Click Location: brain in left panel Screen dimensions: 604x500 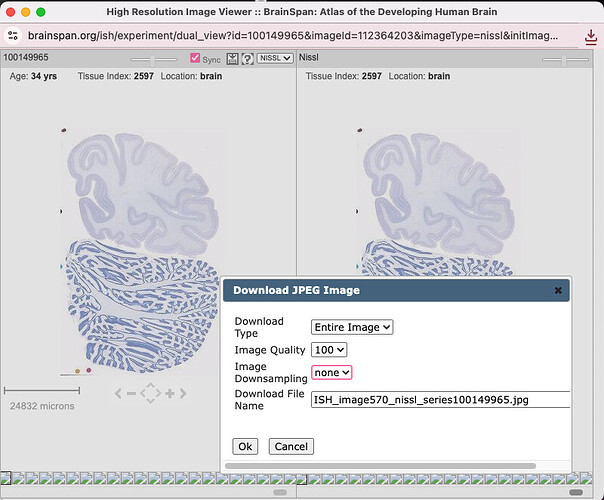click(x=191, y=76)
